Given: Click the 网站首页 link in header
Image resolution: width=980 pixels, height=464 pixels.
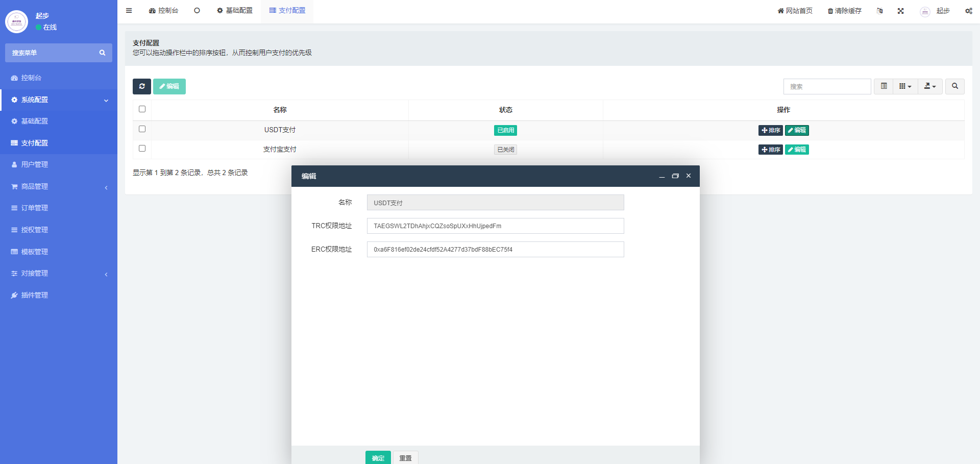Looking at the screenshot, I should tap(795, 11).
